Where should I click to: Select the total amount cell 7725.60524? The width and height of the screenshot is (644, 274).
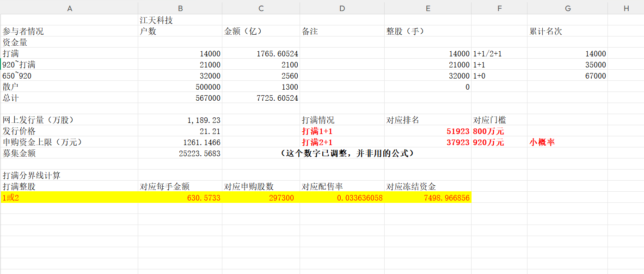[x=261, y=98]
